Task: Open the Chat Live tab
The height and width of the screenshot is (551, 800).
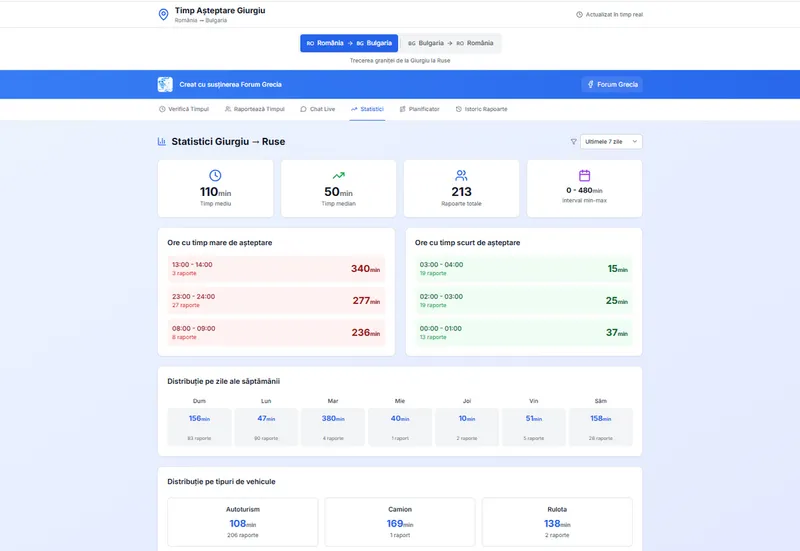Action: (317, 109)
